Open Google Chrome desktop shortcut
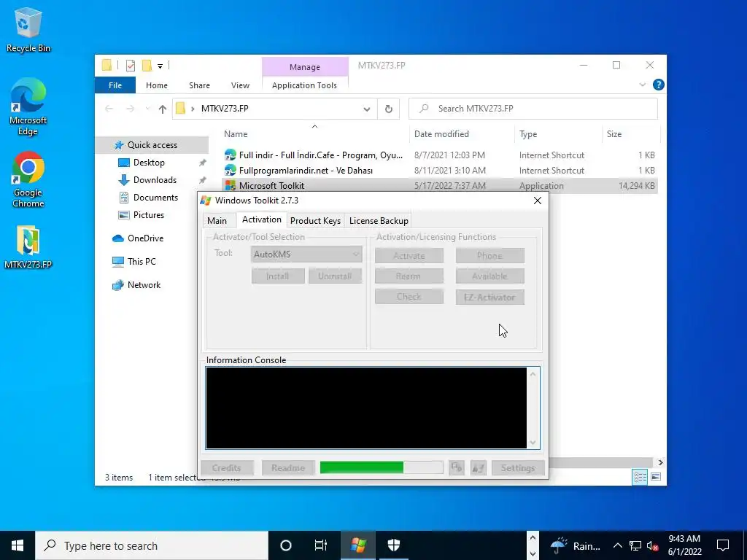The image size is (747, 560). pos(28,179)
